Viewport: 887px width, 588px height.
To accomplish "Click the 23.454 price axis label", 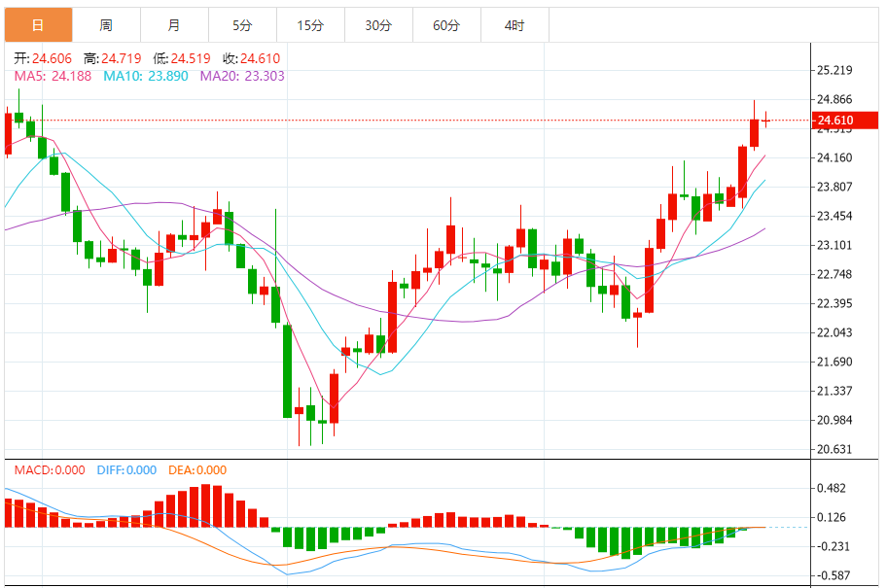I will (x=834, y=216).
